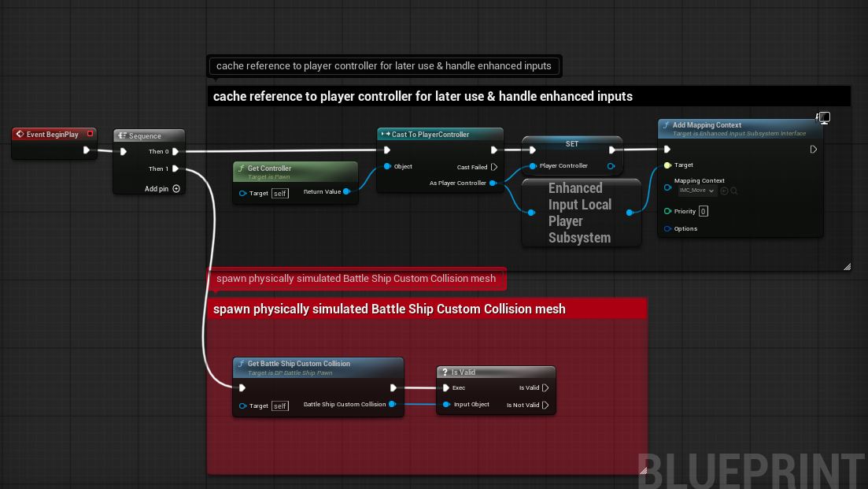Image resolution: width=868 pixels, height=489 pixels.
Task: Click the use-selected-asset arrow beside IMC_Move
Action: (723, 191)
